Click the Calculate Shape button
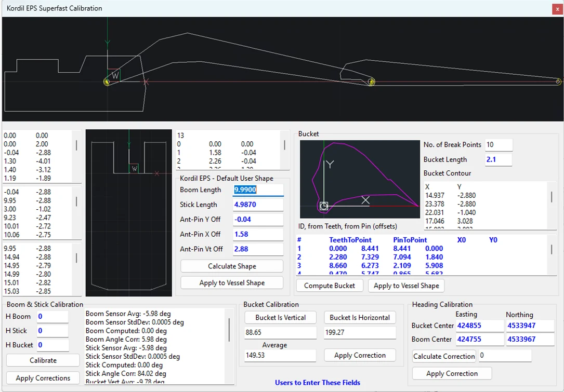 pyautogui.click(x=232, y=266)
